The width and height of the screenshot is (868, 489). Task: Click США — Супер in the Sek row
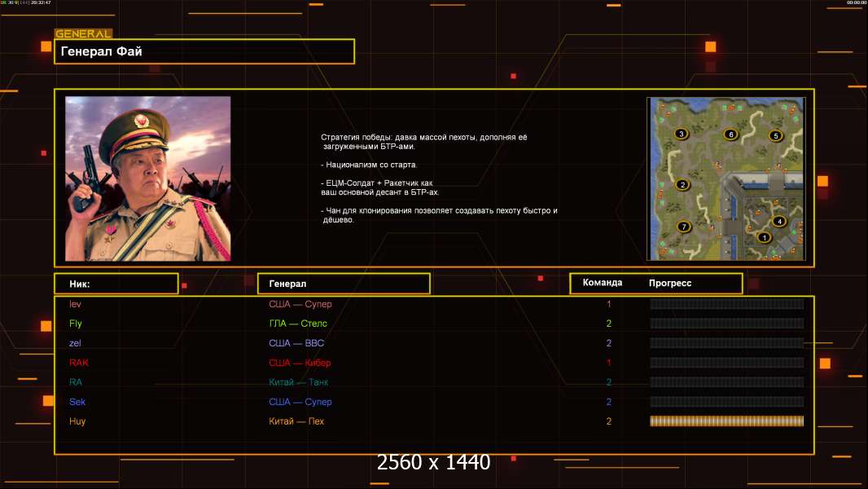point(300,402)
